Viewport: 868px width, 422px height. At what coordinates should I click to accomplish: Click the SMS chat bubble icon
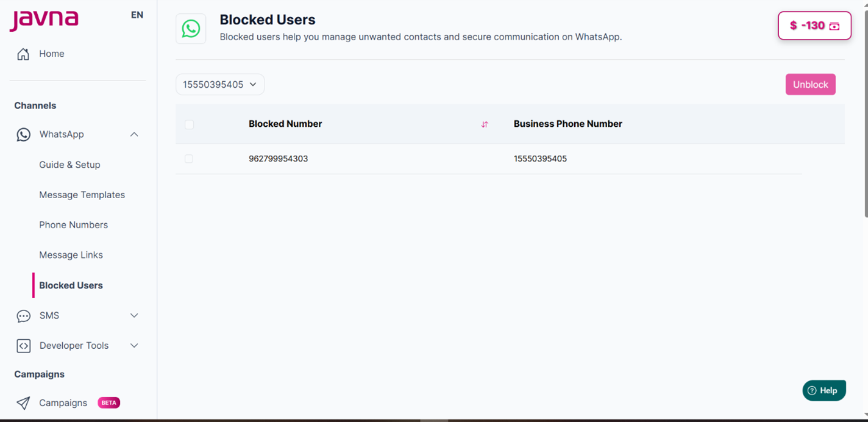pyautogui.click(x=23, y=316)
